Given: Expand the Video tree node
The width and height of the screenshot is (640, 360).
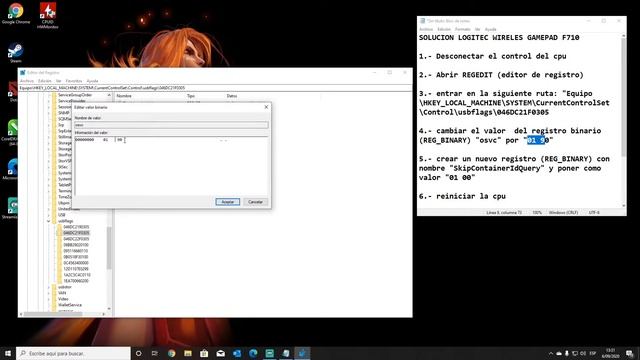Looking at the screenshot, I should pos(49,299).
